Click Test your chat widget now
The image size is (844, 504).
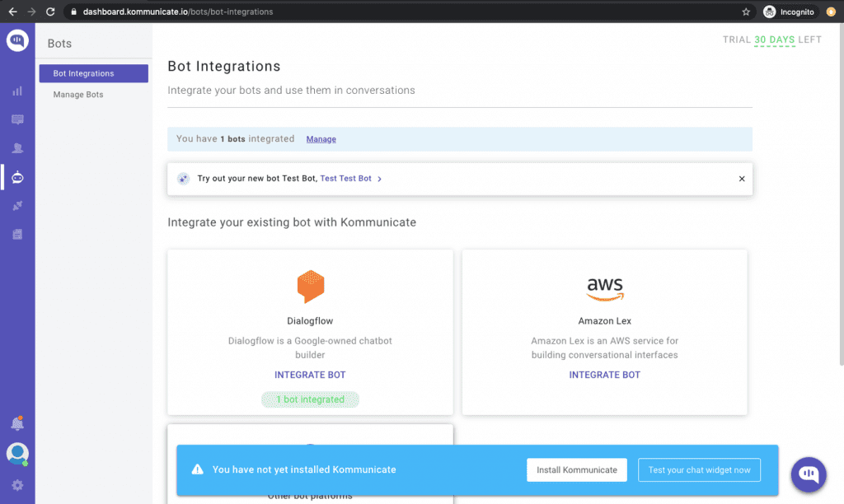coord(699,469)
